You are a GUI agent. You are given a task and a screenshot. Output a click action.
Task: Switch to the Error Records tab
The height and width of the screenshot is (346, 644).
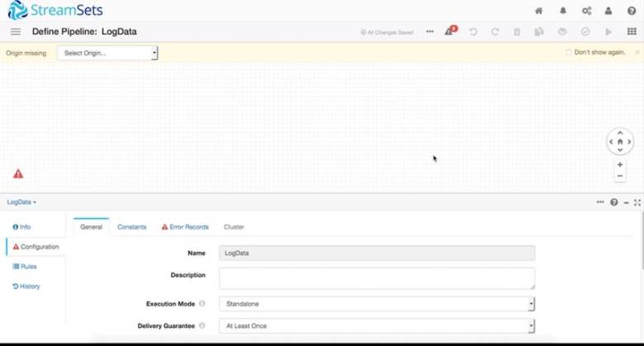point(185,227)
